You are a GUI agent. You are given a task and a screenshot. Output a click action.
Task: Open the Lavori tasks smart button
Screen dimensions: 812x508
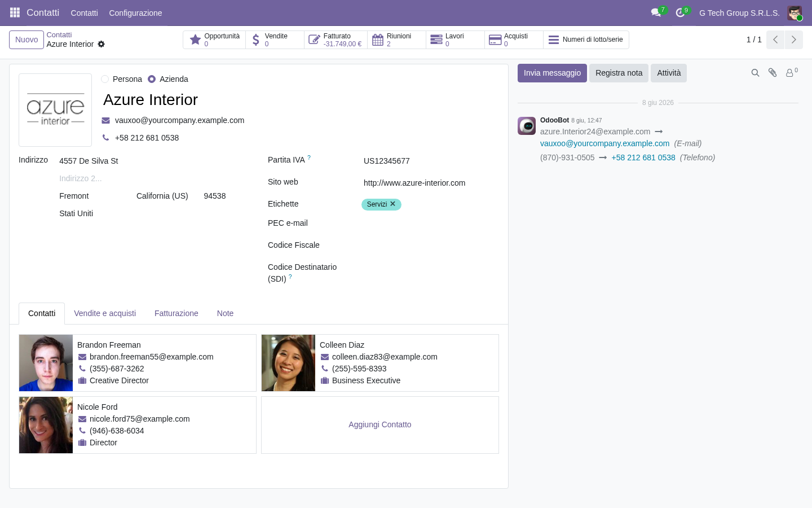click(455, 40)
